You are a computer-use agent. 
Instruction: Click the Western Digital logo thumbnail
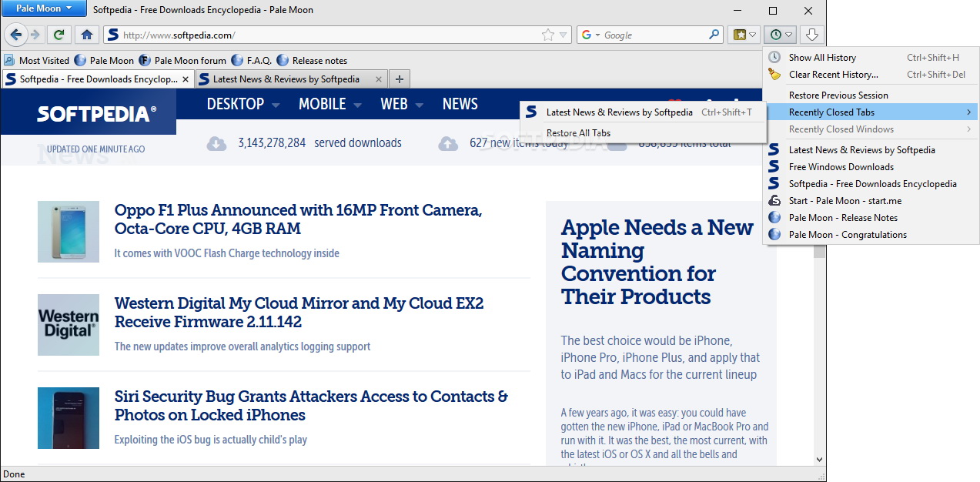(x=69, y=325)
